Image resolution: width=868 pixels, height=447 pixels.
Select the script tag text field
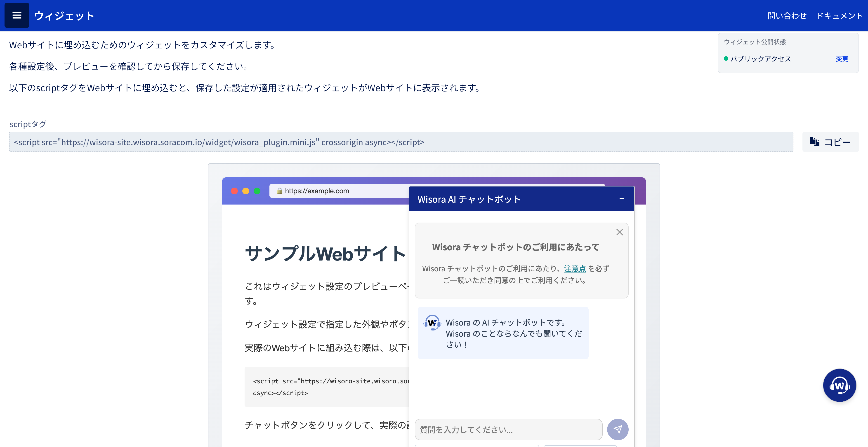[x=401, y=142]
